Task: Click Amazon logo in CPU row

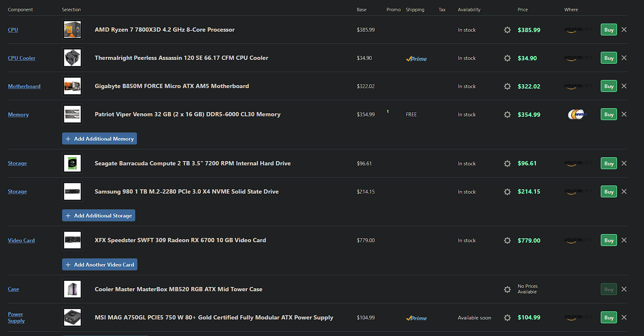Action: point(578,30)
